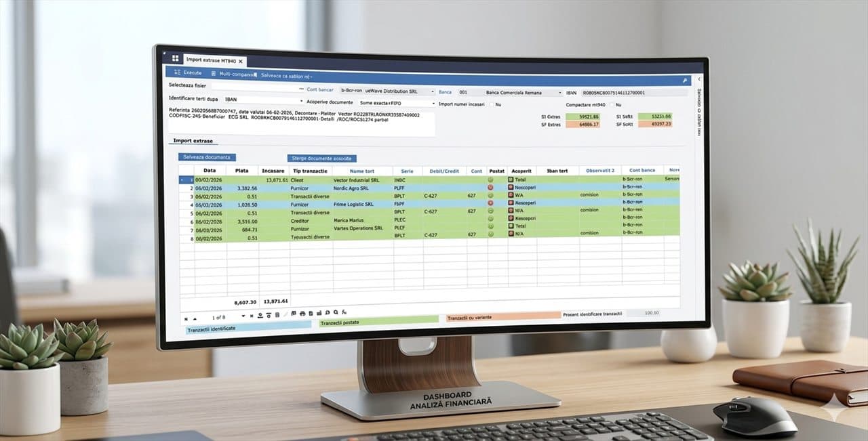Image resolution: width=868 pixels, height=441 pixels.
Task: Click the app grid menu icon
Action: [x=175, y=58]
